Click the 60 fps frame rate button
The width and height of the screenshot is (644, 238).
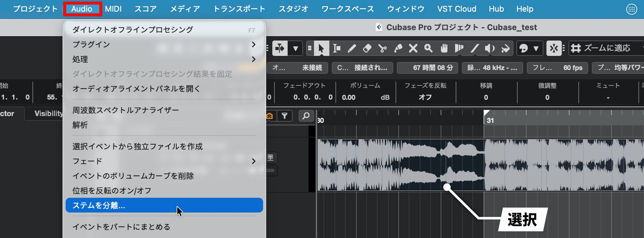[x=557, y=68]
